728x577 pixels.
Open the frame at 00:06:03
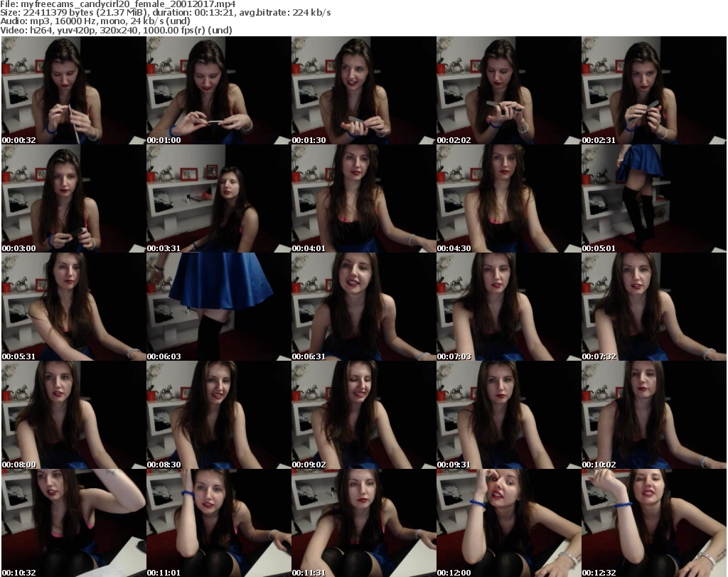(219, 307)
